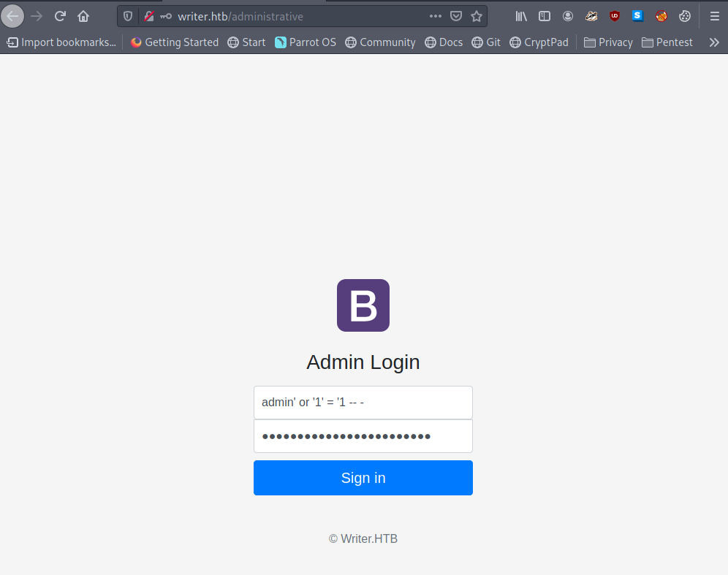This screenshot has width=728, height=575.
Task: Reload the current page
Action: [x=61, y=16]
